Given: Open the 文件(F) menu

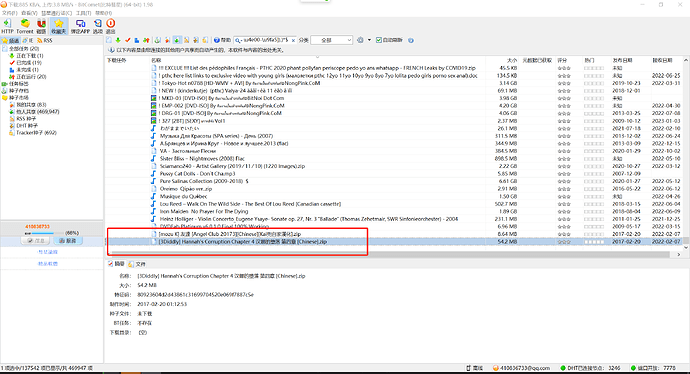Looking at the screenshot, I should [9, 13].
